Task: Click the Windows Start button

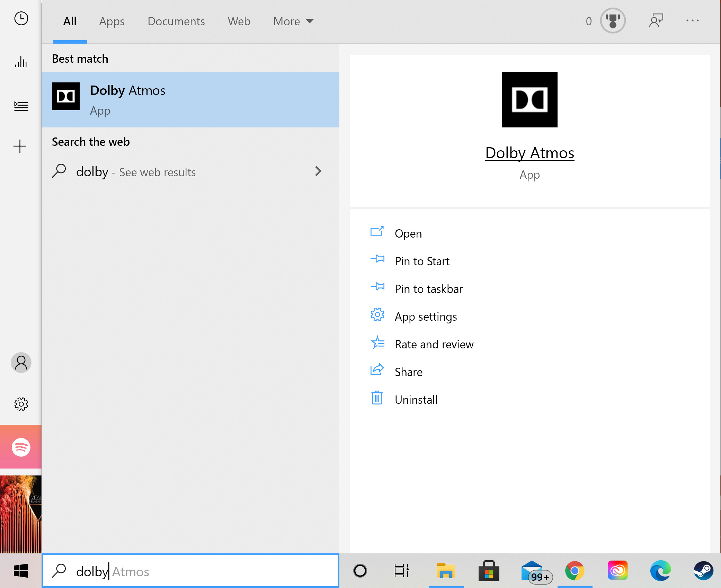Action: tap(21, 571)
